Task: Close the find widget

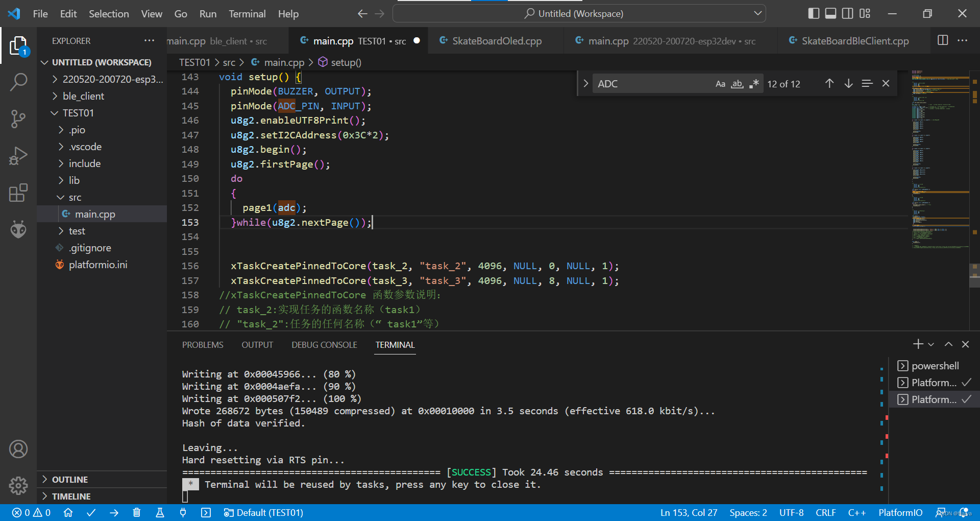Action: [x=886, y=83]
